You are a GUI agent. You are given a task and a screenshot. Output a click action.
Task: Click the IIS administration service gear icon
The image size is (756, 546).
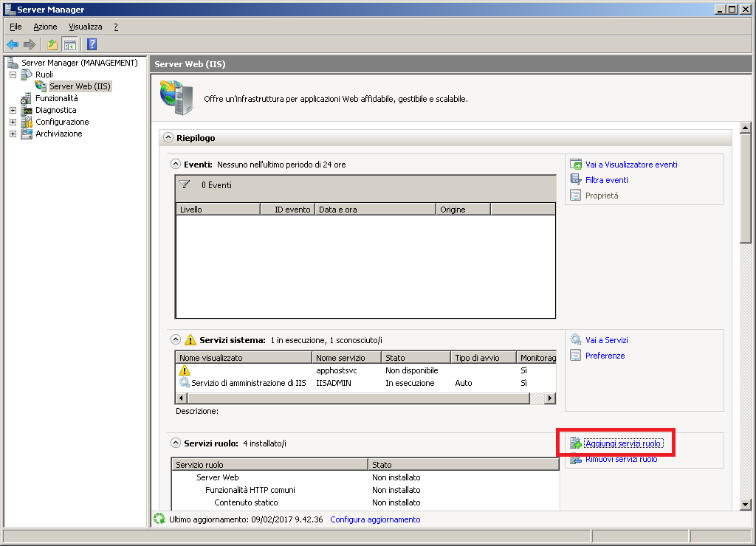[x=184, y=383]
